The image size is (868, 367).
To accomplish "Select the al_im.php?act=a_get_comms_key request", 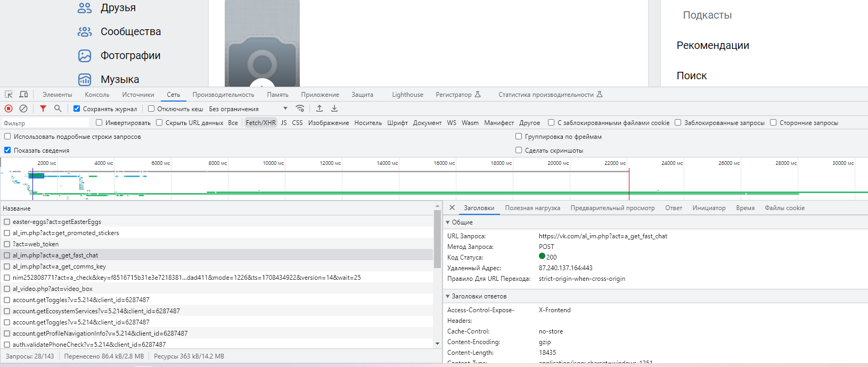I will (59, 266).
